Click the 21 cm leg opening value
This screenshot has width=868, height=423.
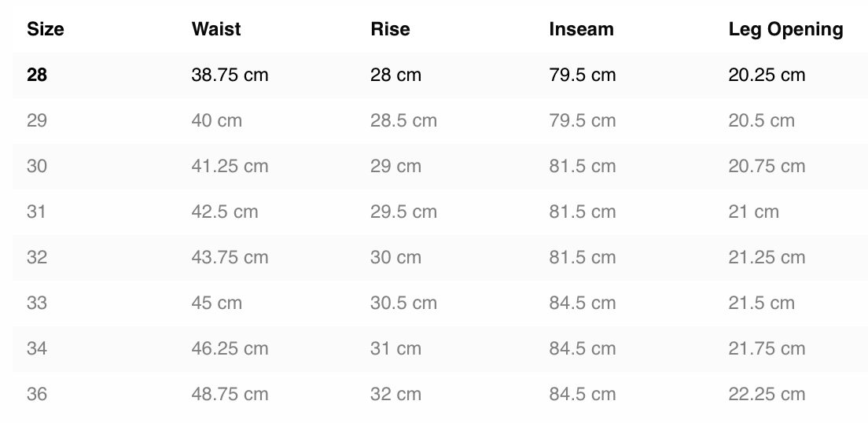(753, 211)
